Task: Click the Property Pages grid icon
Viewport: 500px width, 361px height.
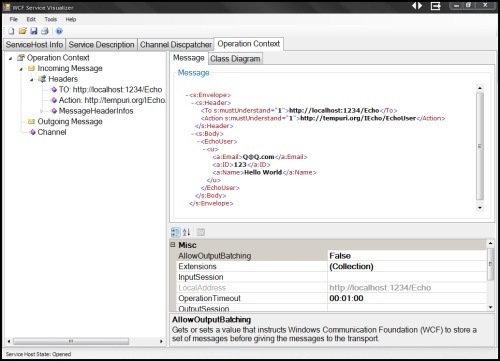Action: [201, 232]
